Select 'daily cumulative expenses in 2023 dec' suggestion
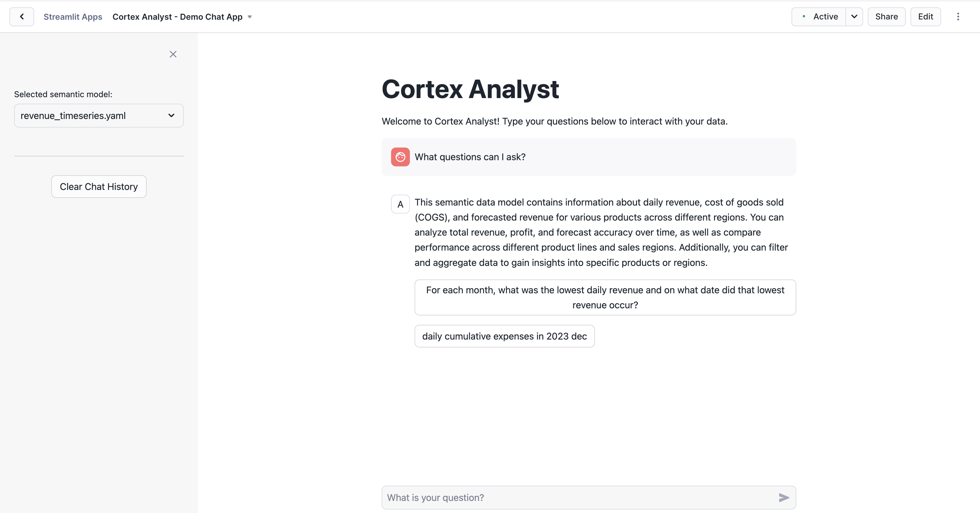Viewport: 980px width, 513px height. [x=504, y=336]
